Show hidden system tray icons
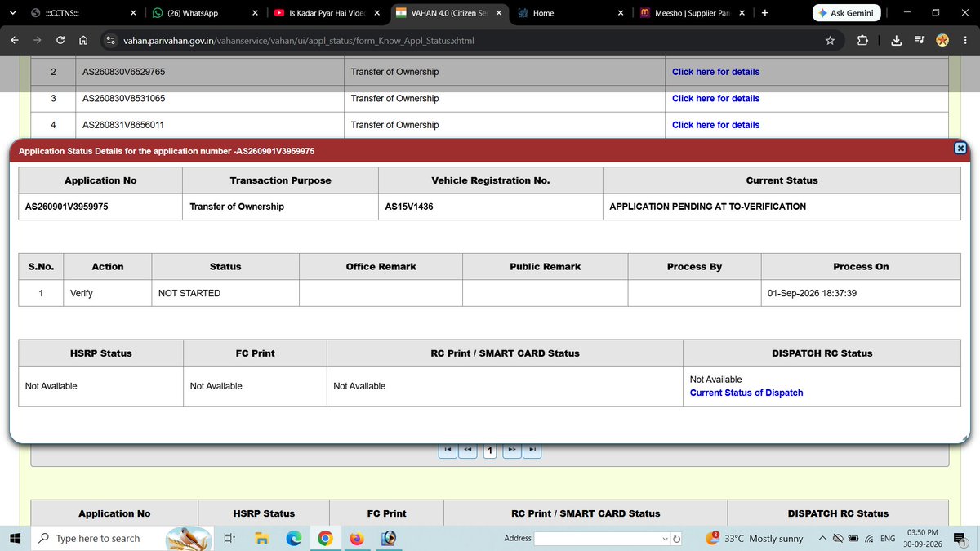Screen dimensions: 980x551 tap(823, 538)
